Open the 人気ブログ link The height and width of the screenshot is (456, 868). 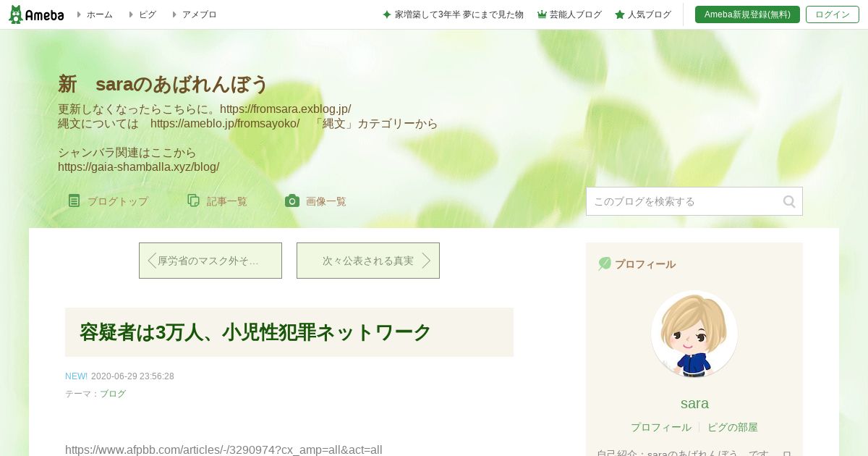[x=649, y=14]
